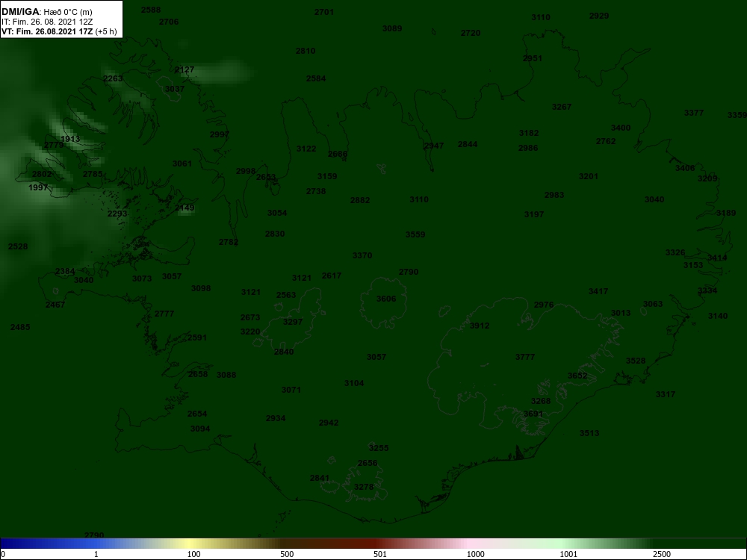Image resolution: width=747 pixels, height=560 pixels.
Task: Click the 3513 value label
Action: [589, 433]
